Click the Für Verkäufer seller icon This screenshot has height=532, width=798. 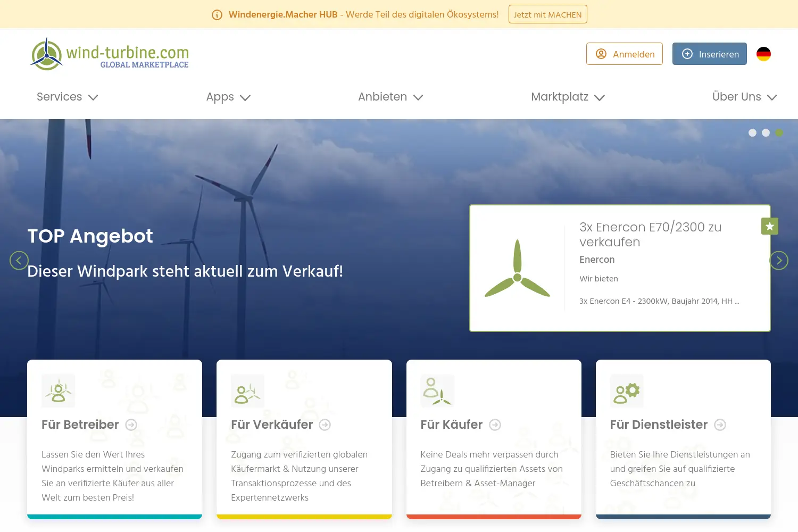[x=247, y=391]
